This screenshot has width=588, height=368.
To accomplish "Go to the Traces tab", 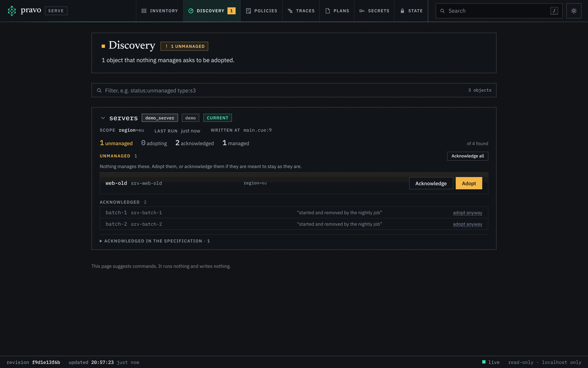I will pyautogui.click(x=301, y=11).
